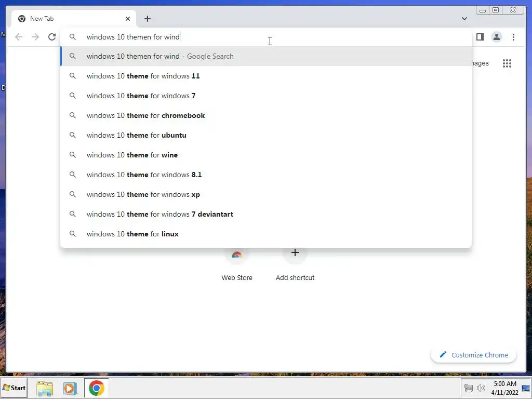The height and width of the screenshot is (399, 532).
Task: Click the Chrome taskbar icon
Action: pos(96,388)
